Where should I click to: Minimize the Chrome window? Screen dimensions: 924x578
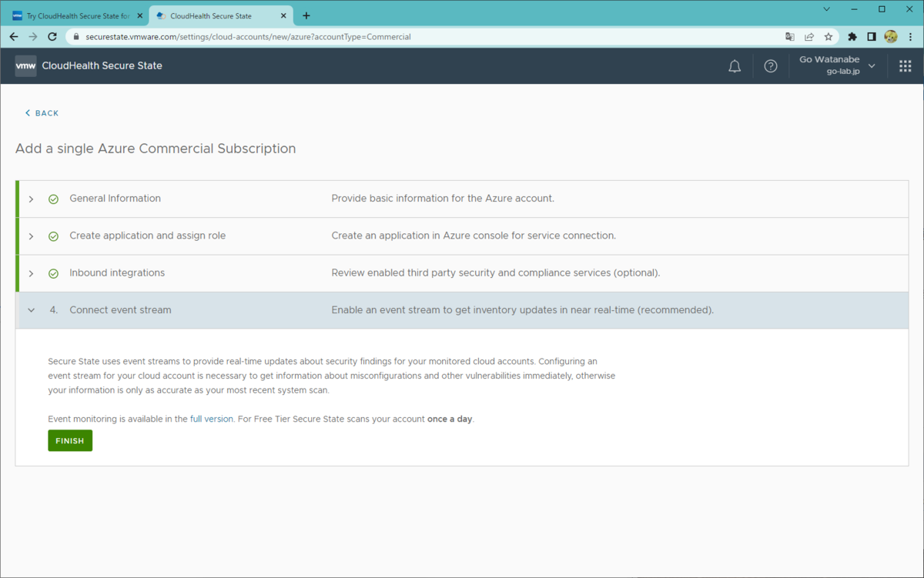point(855,9)
